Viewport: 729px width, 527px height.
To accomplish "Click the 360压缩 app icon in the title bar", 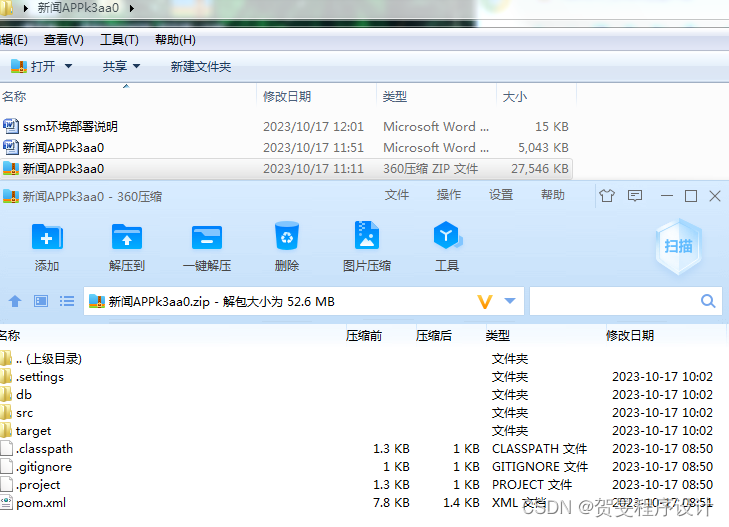I will coord(11,196).
